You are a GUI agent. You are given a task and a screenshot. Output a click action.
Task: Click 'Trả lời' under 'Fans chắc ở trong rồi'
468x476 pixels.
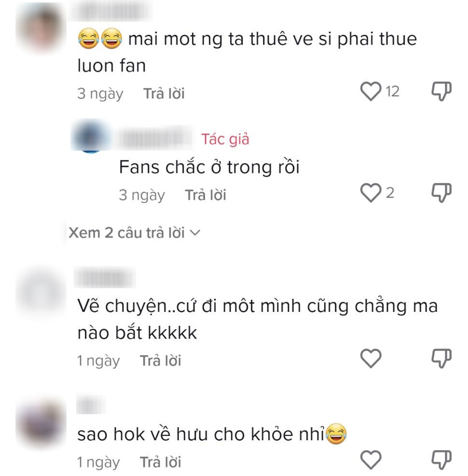[x=206, y=195]
